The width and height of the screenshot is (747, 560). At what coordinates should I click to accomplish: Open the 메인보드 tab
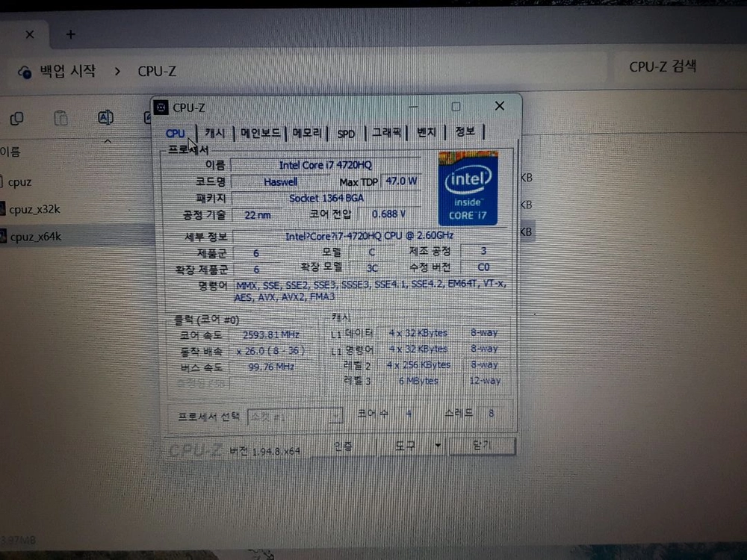tap(260, 133)
